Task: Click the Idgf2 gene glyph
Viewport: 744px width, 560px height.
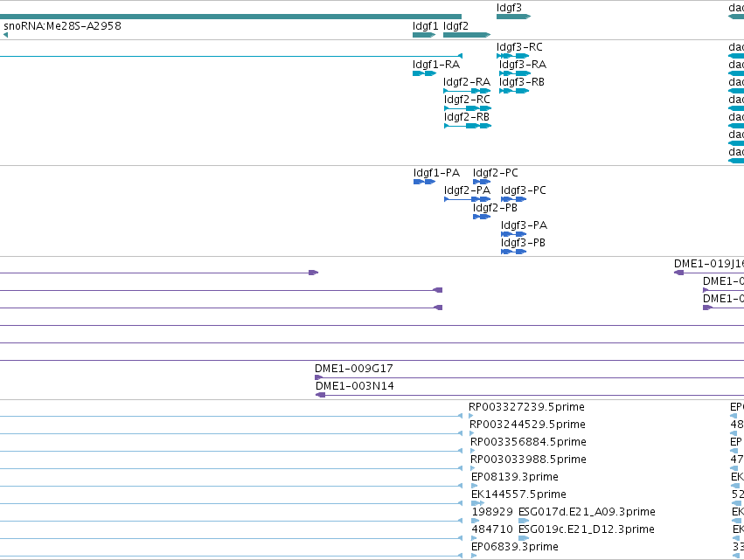Action: pyautogui.click(x=467, y=35)
